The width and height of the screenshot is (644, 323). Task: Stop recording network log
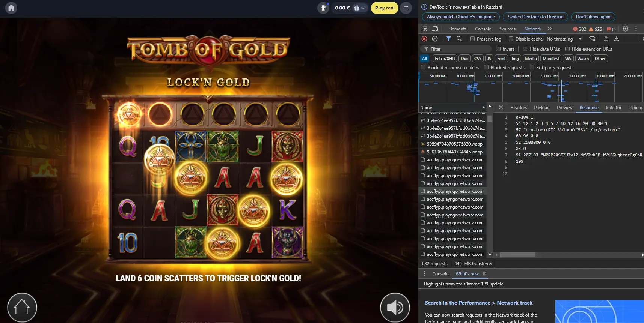click(424, 39)
